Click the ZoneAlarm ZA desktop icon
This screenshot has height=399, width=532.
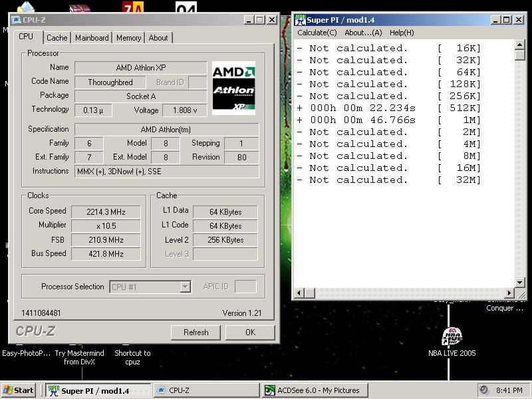[x=132, y=7]
